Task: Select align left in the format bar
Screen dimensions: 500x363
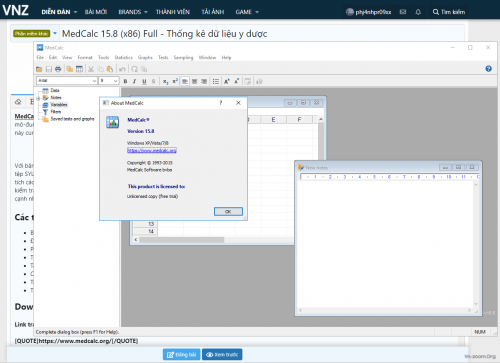Action: [x=185, y=81]
